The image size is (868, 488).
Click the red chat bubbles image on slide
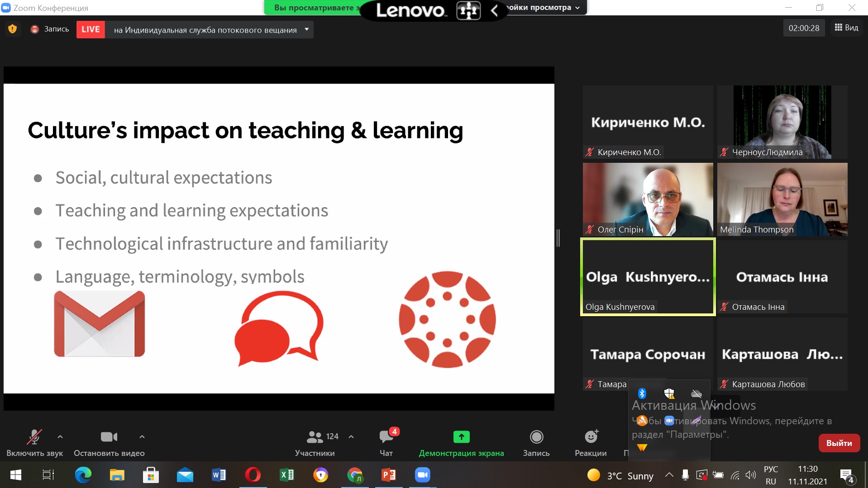[x=279, y=328]
